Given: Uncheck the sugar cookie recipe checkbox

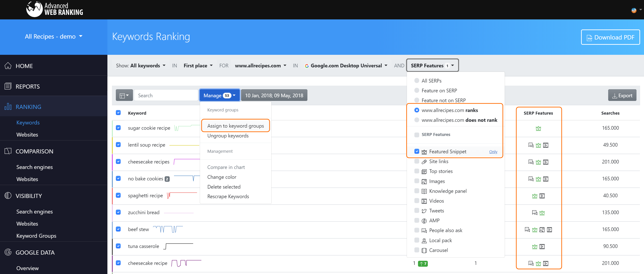Looking at the screenshot, I should point(118,128).
